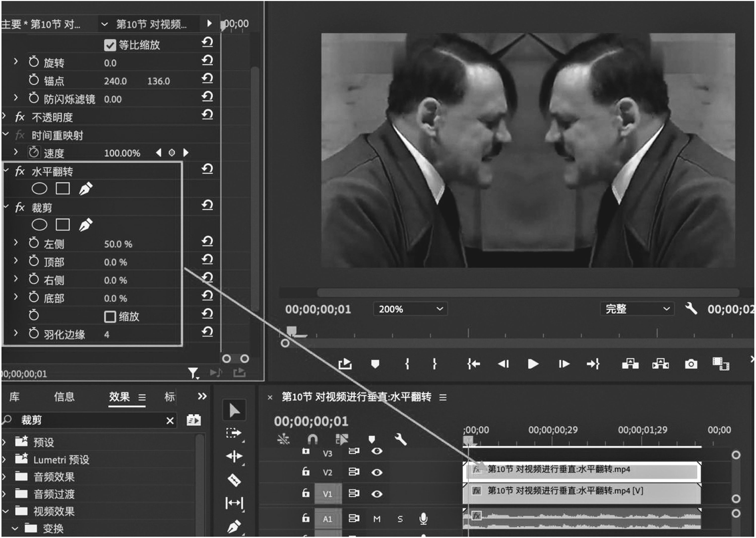Click the Play button in Program monitor

click(x=533, y=364)
